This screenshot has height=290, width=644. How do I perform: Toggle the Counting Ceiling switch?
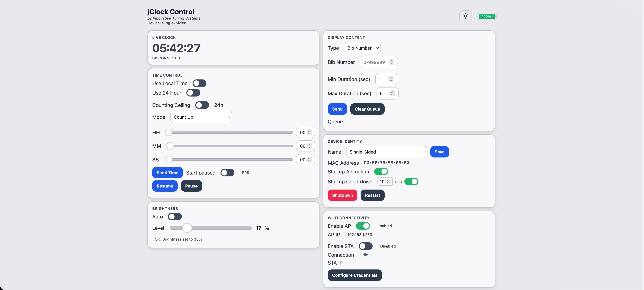[x=202, y=105]
